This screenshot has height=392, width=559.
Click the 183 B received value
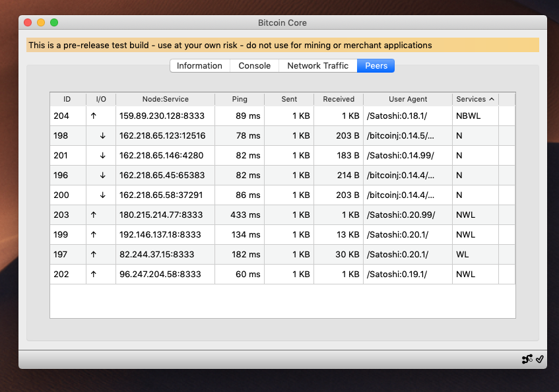348,155
